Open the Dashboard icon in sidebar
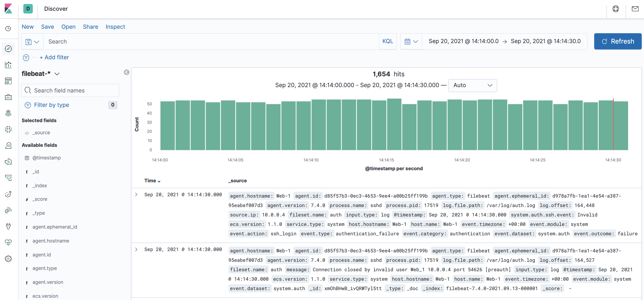This screenshot has width=644, height=300. (x=8, y=81)
